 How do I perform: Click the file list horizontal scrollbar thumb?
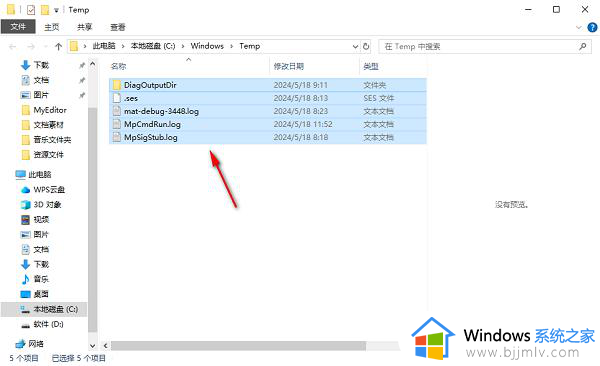tap(238, 346)
